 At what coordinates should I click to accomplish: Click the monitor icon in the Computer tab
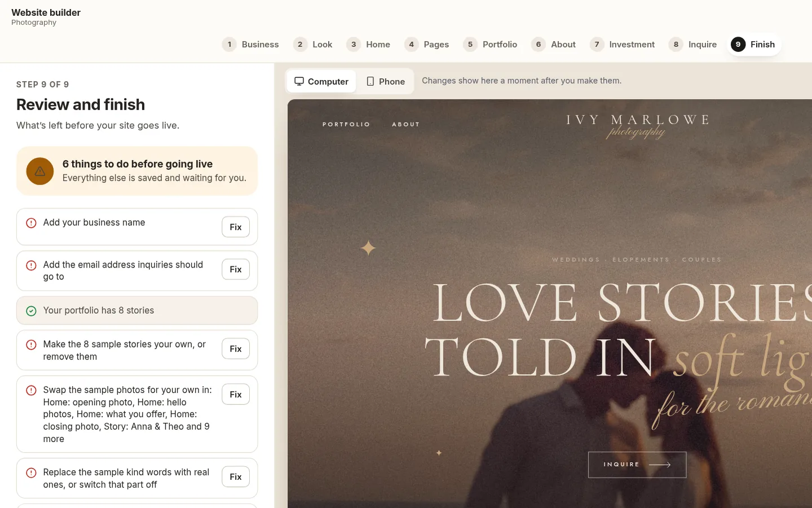(299, 81)
